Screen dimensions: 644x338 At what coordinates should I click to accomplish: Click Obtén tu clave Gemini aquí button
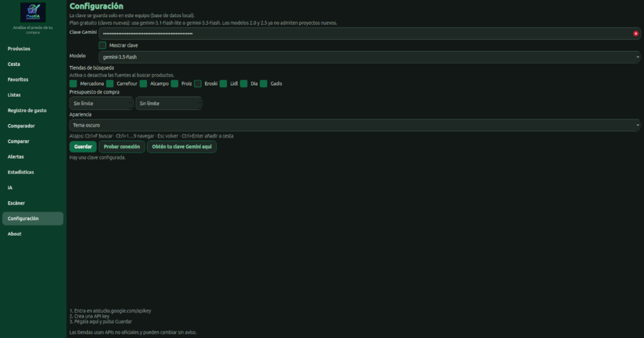pos(182,146)
